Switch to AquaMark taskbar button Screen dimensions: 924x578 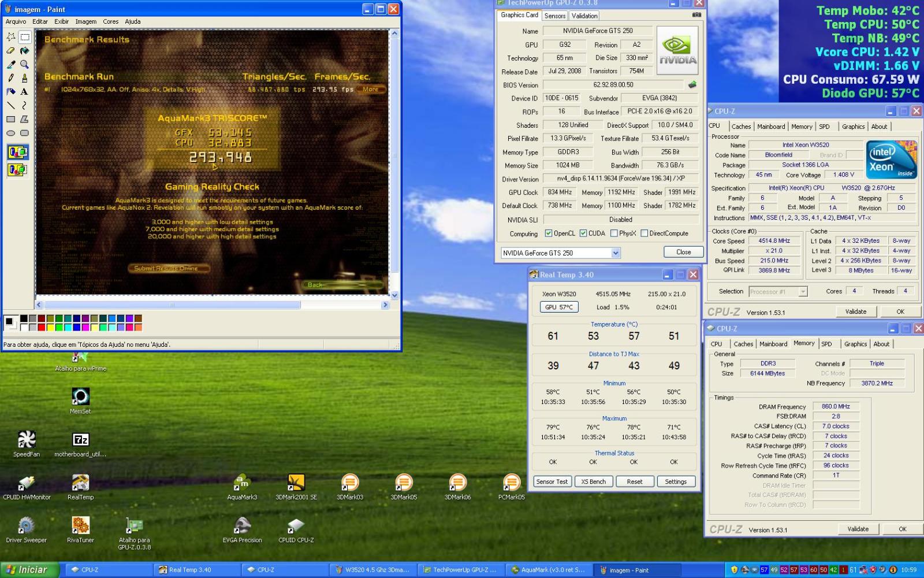pyautogui.click(x=549, y=569)
